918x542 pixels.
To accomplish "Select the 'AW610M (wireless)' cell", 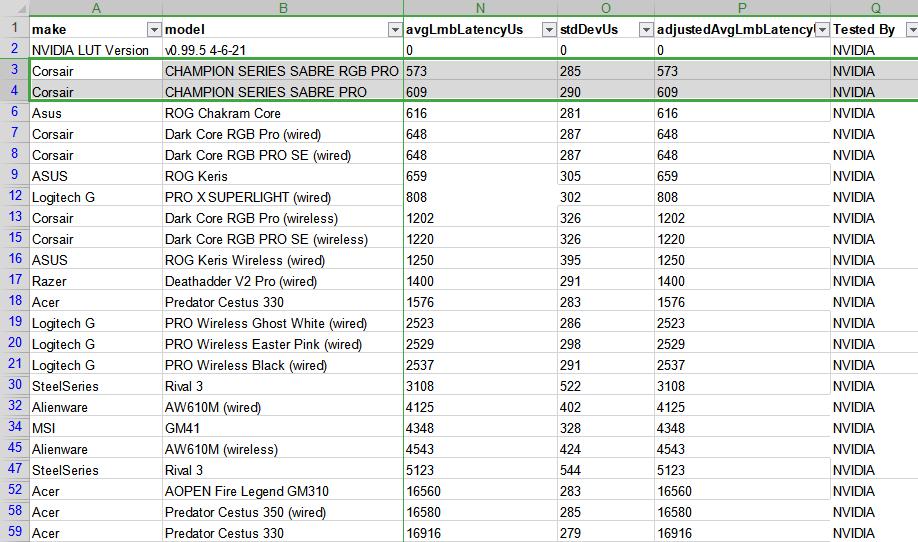I will 283,450.
